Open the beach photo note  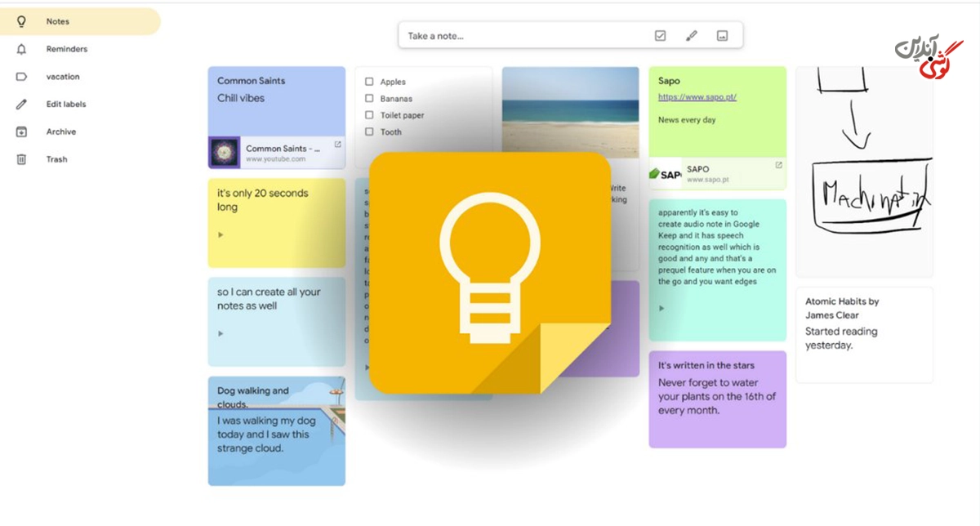coord(571,113)
